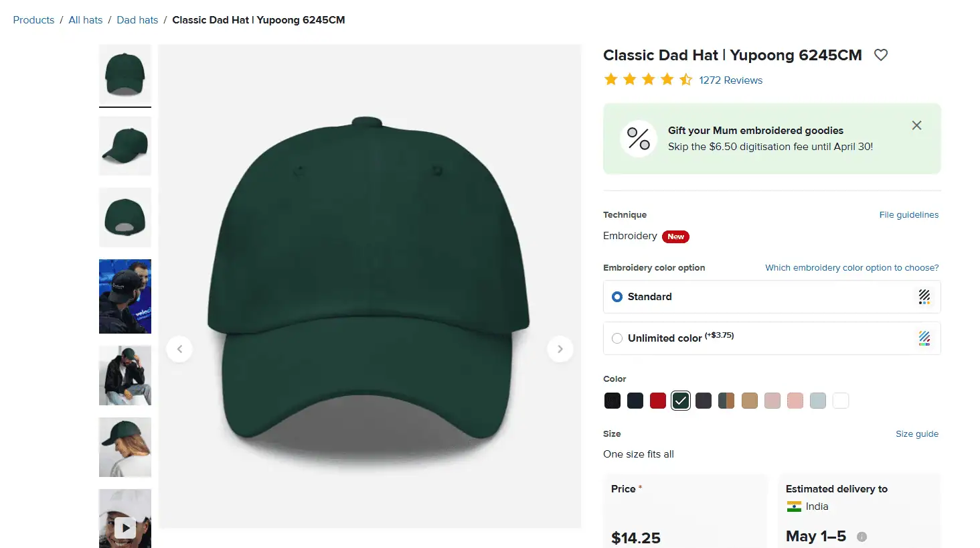Open File guidelines link
The image size is (980, 548).
(x=908, y=215)
